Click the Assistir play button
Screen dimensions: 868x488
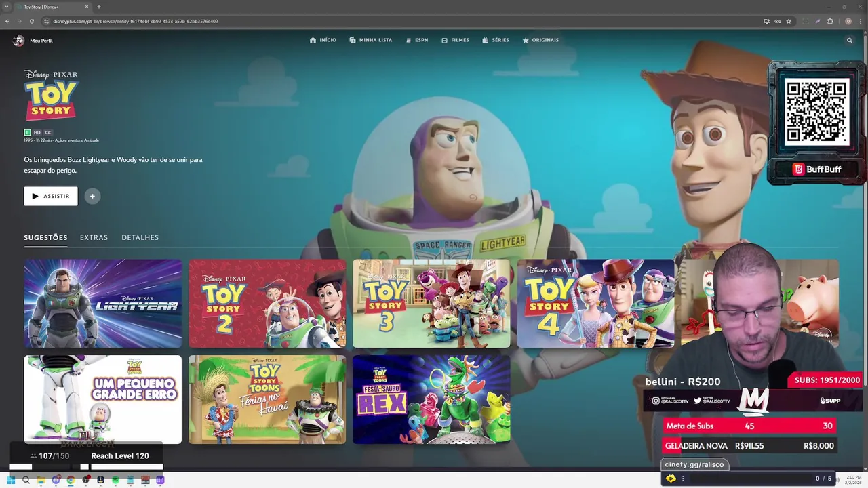(x=51, y=196)
